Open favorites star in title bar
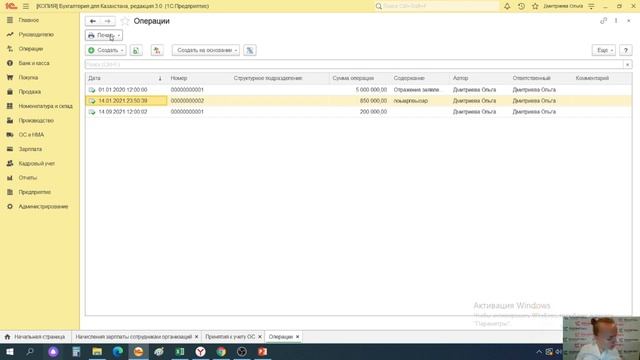 535,6
